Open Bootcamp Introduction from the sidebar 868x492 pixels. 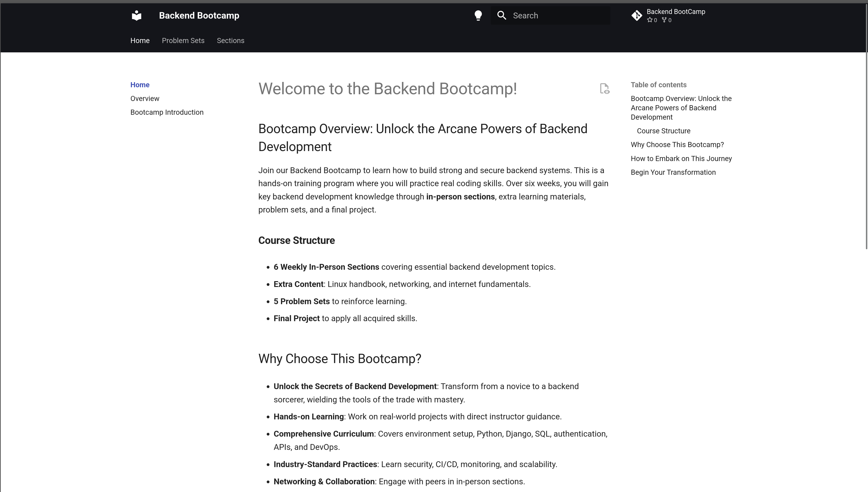coord(167,112)
